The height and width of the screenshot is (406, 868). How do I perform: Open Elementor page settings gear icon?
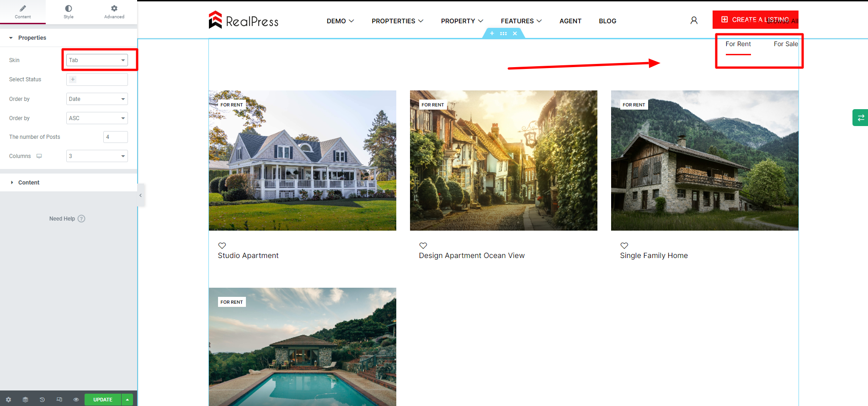[x=8, y=400]
